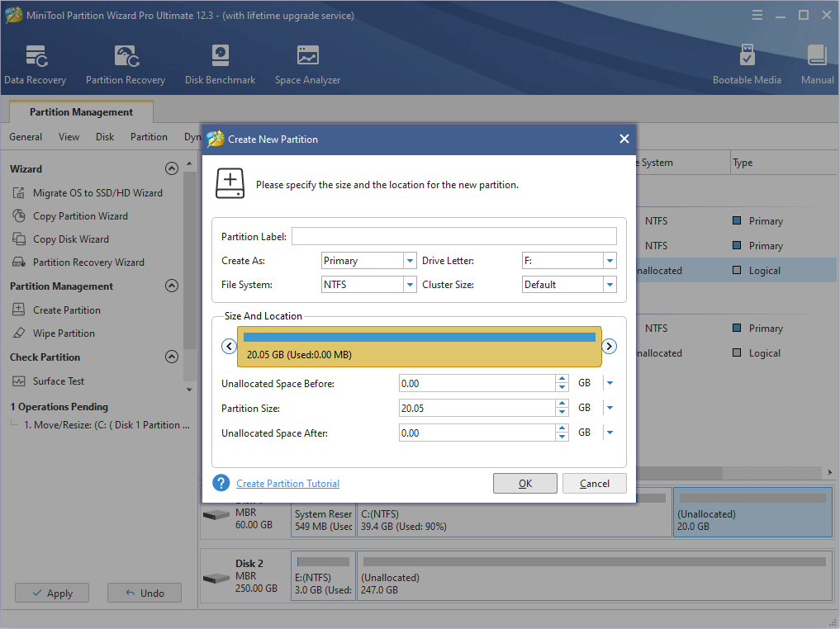Increase Partition Size with up stepper
This screenshot has height=629, width=840.
(562, 404)
